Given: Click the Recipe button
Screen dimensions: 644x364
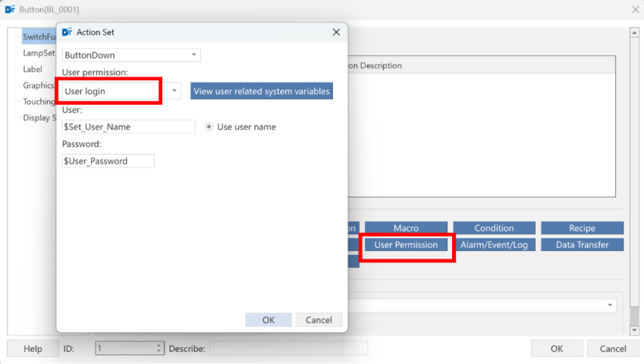Looking at the screenshot, I should pyautogui.click(x=582, y=227).
